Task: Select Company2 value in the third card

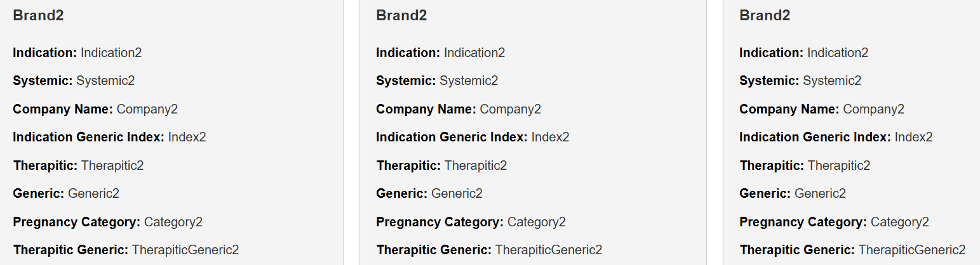Action: pyautogui.click(x=873, y=109)
